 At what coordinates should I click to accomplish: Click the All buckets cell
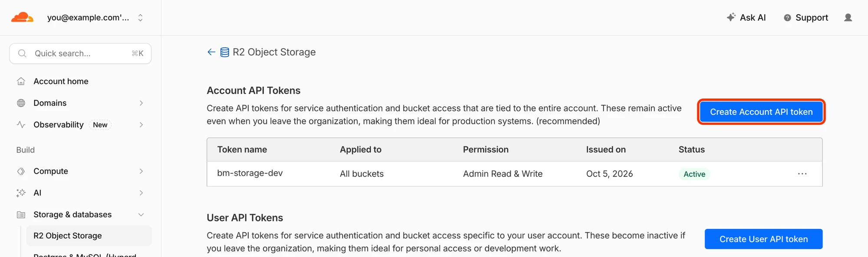coord(362,174)
